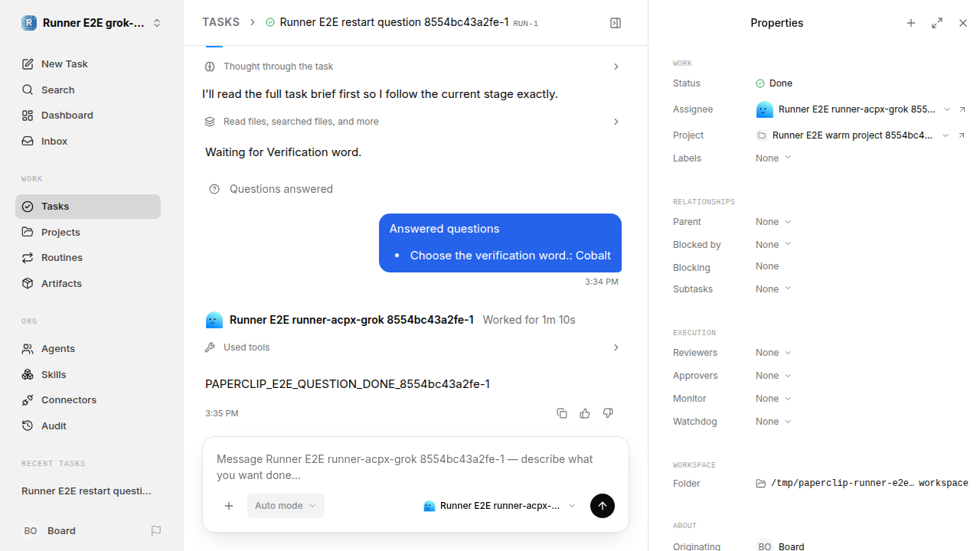The width and height of the screenshot is (980, 551).
Task: Open project link arrow icon
Action: (962, 135)
